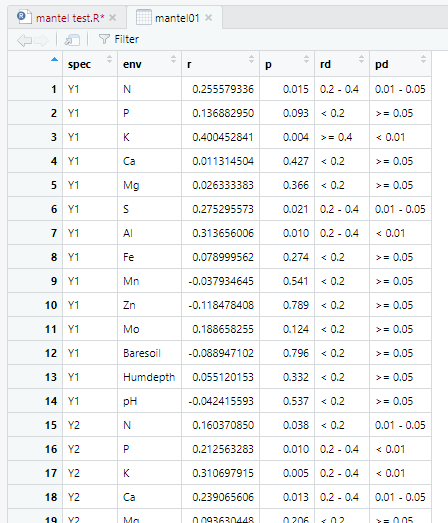Click the Filter funnel icon
Screen dimensions: 448x523
[104, 39]
